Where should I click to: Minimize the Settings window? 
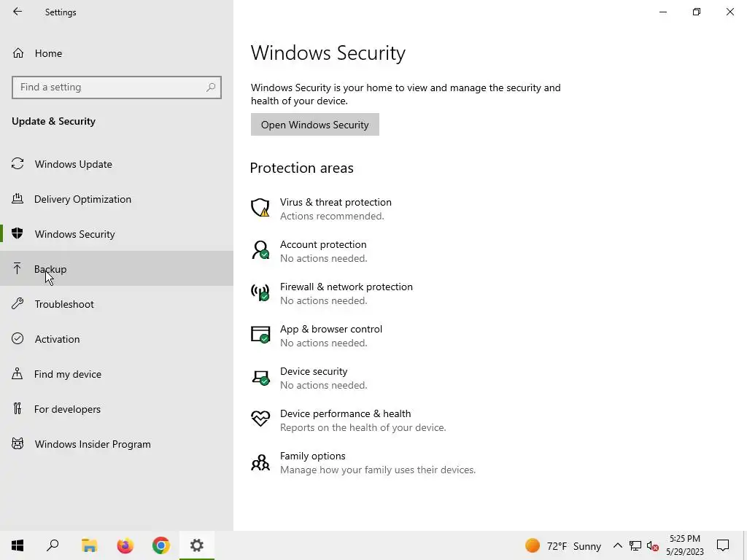pos(662,12)
